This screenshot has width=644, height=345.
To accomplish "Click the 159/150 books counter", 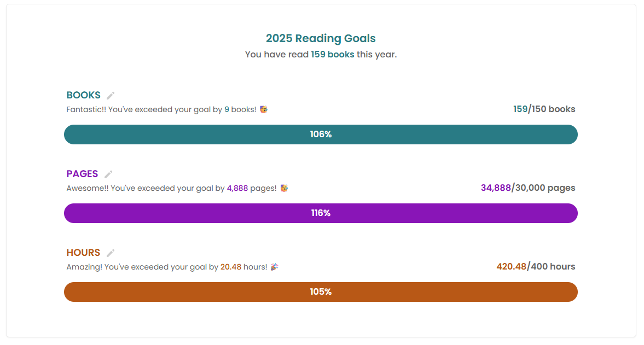I will [544, 109].
